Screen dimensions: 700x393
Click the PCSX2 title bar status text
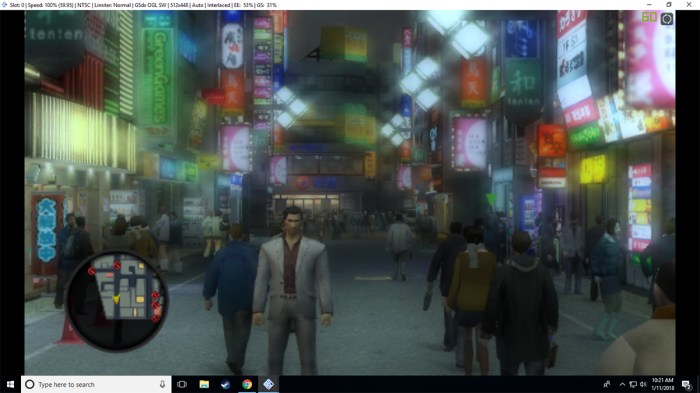pos(143,5)
